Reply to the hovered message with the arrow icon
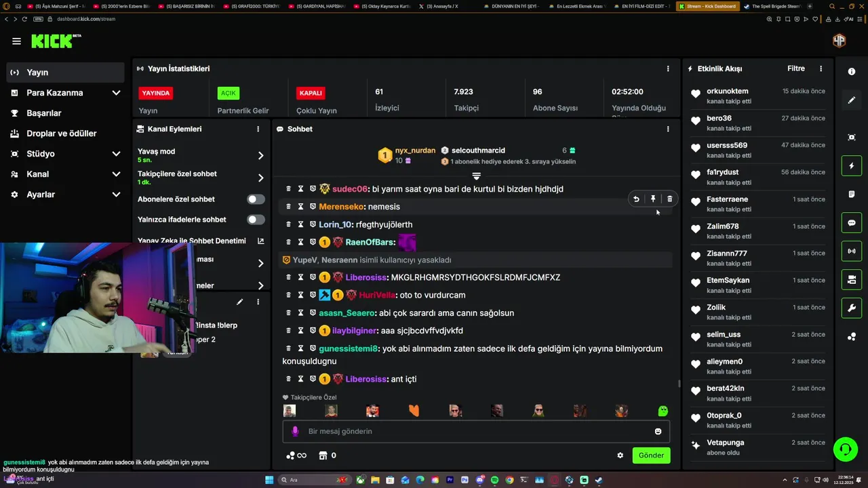The height and width of the screenshot is (488, 868). tap(636, 199)
